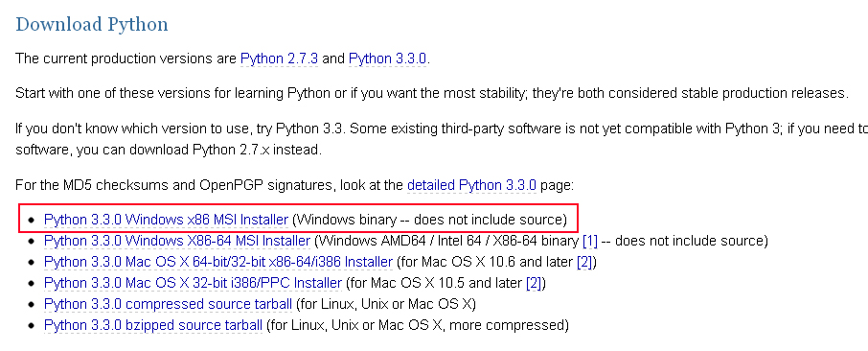Follow footnote [2] after Mac OS X 10.5 and later
868x351 pixels.
click(534, 283)
